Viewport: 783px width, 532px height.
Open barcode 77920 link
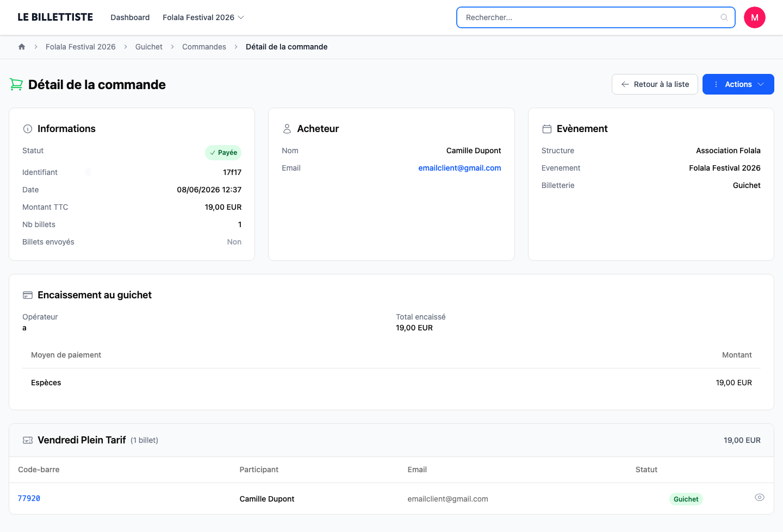(29, 498)
